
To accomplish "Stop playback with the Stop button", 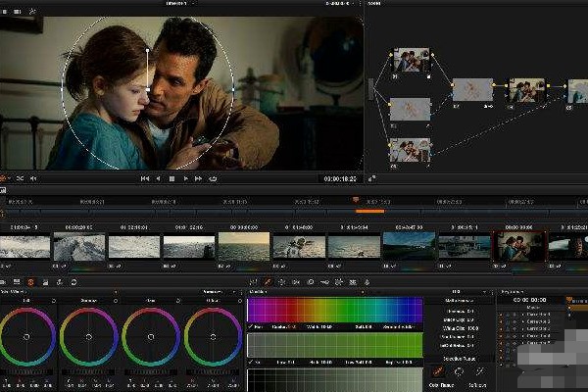I will pos(172,178).
